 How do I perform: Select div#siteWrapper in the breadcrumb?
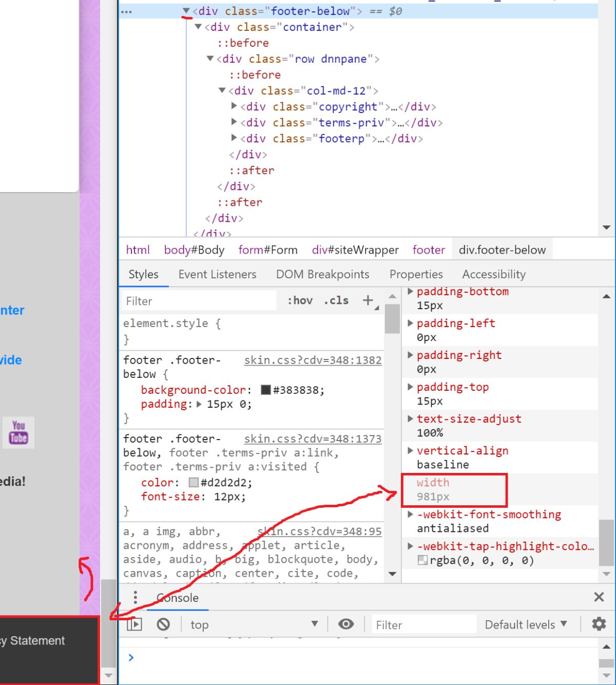tap(355, 250)
